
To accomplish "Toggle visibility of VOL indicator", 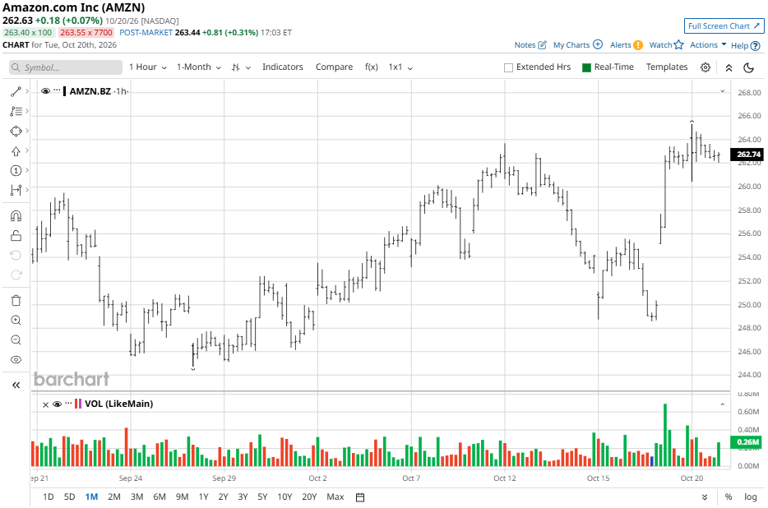I will (57, 404).
